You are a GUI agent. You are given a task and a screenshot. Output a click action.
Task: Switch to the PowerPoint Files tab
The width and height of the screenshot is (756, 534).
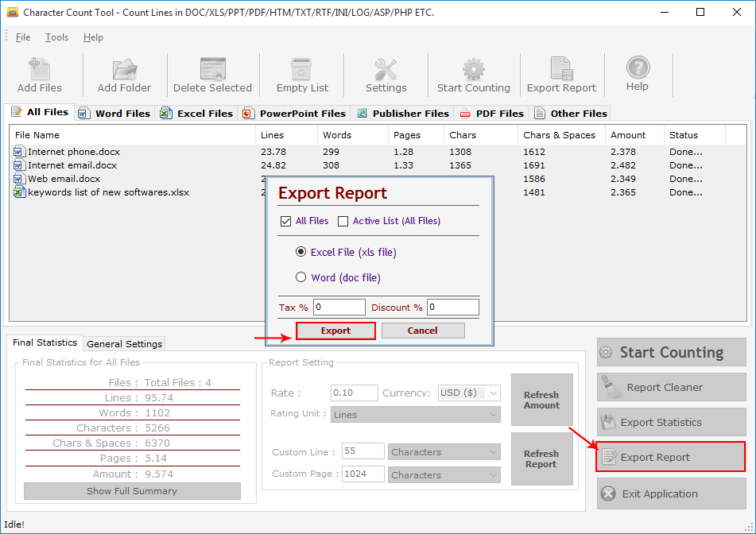(x=295, y=114)
